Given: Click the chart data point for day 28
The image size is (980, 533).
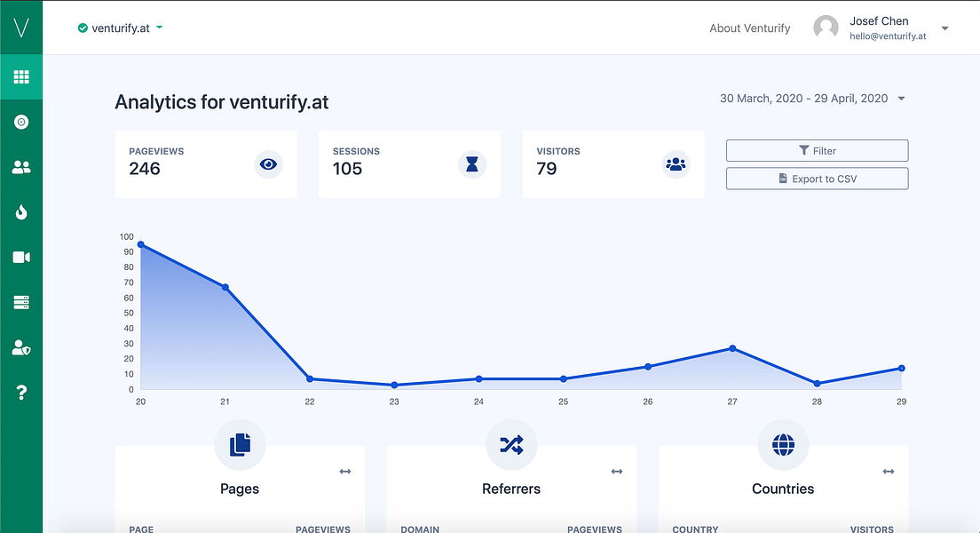Looking at the screenshot, I should (817, 384).
